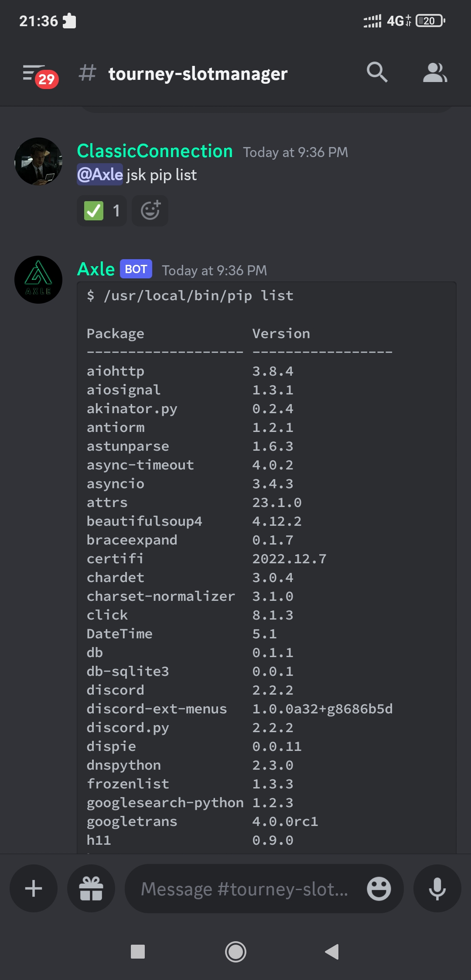Image resolution: width=471 pixels, height=980 pixels.
Task: Tap ClassicConnection's profile picture
Action: [x=38, y=161]
